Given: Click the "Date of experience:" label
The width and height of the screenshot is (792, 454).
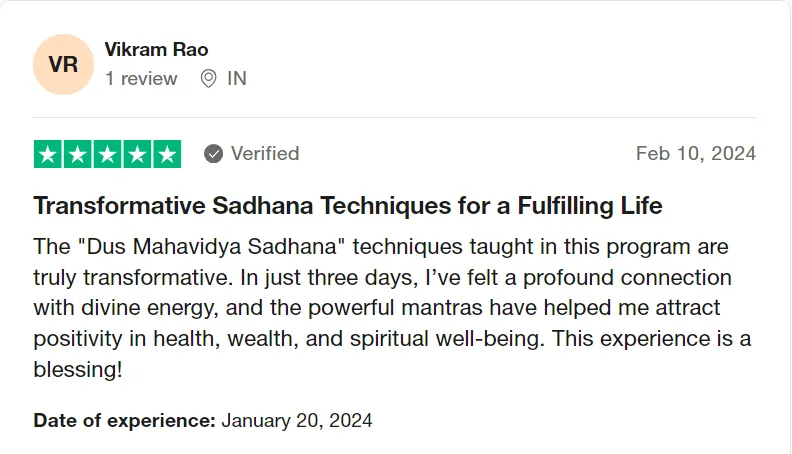Looking at the screenshot, I should (124, 420).
